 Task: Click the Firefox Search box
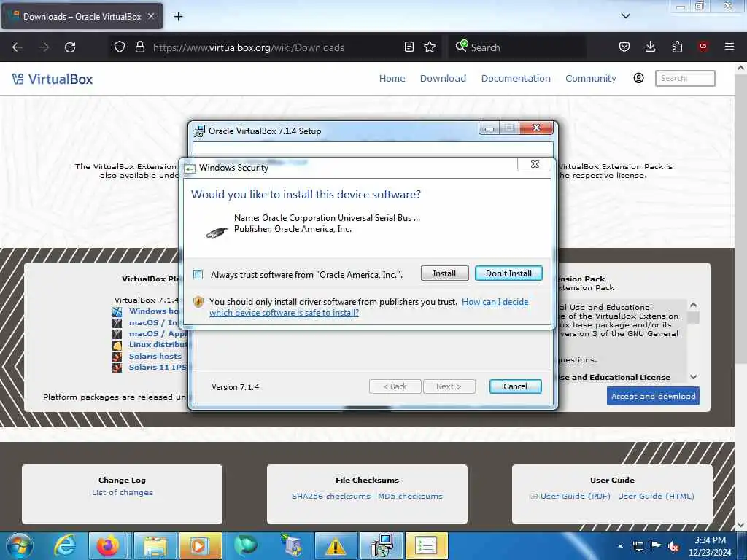tap(517, 47)
